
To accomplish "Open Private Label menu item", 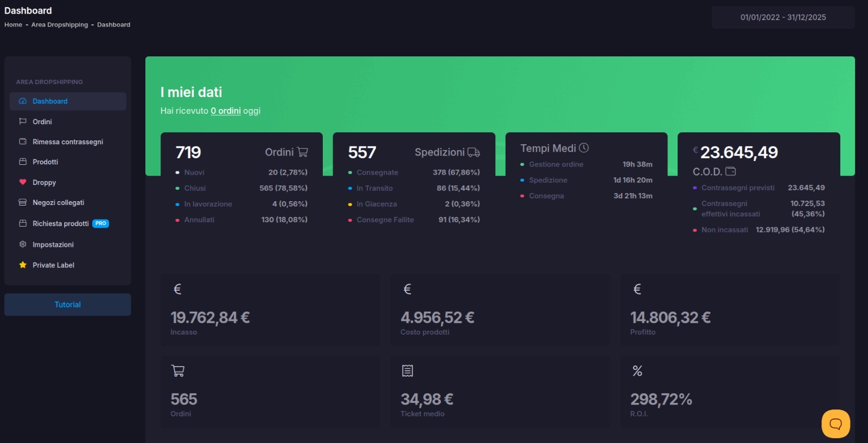I will pyautogui.click(x=68, y=265).
